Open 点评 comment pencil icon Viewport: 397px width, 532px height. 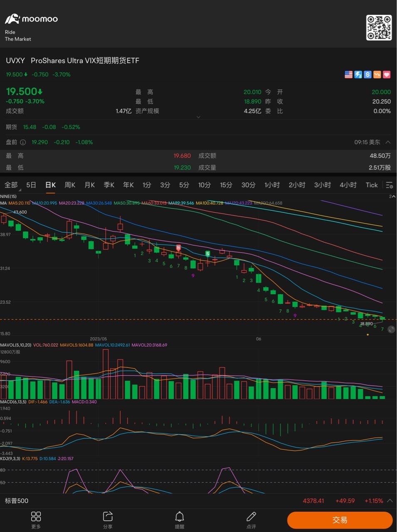click(251, 520)
